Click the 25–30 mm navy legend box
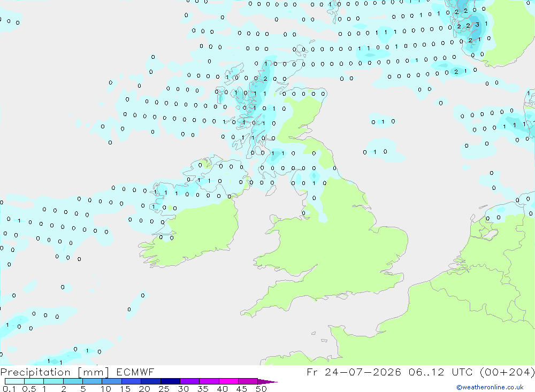The width and height of the screenshot is (535, 392). tap(170, 381)
